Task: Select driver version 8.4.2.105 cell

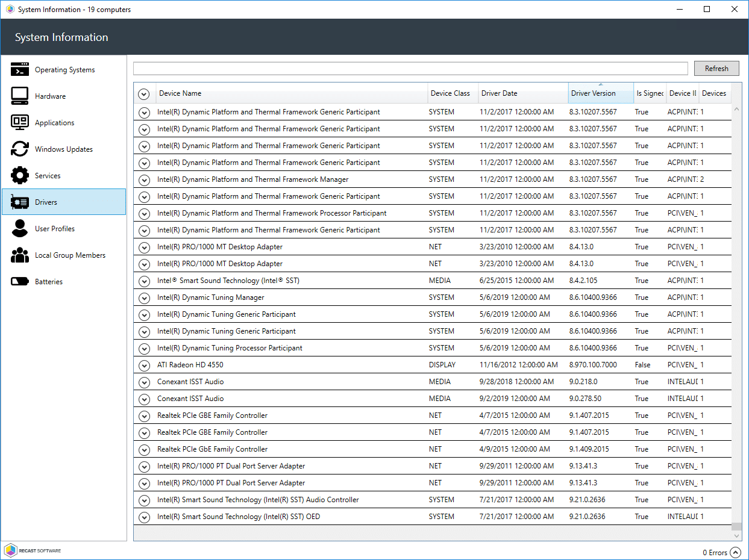Action: tap(583, 281)
